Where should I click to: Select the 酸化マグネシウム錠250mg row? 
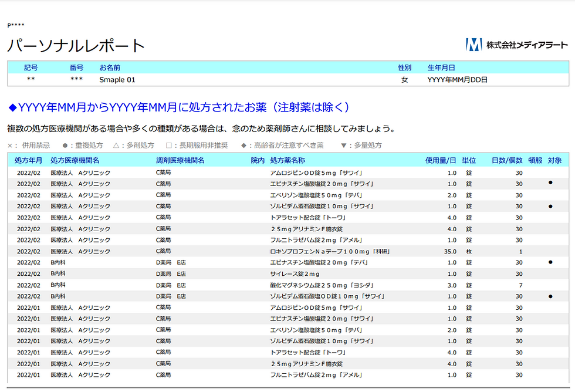click(x=288, y=285)
